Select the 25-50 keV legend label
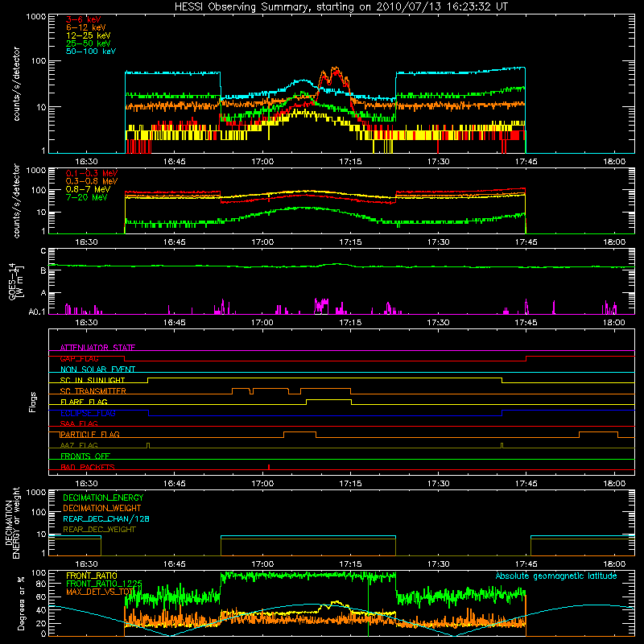 pyautogui.click(x=89, y=43)
